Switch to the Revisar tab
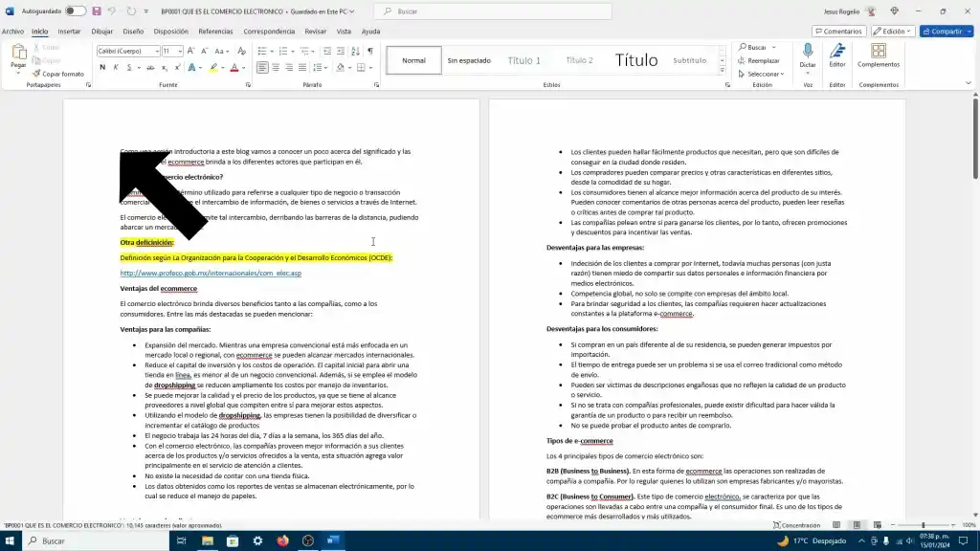The image size is (980, 551). [x=315, y=32]
